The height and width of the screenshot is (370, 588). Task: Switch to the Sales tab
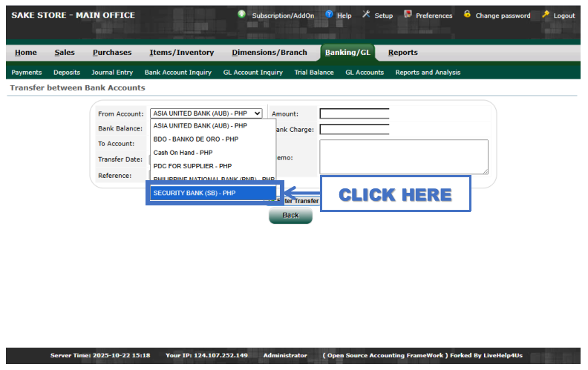point(65,53)
